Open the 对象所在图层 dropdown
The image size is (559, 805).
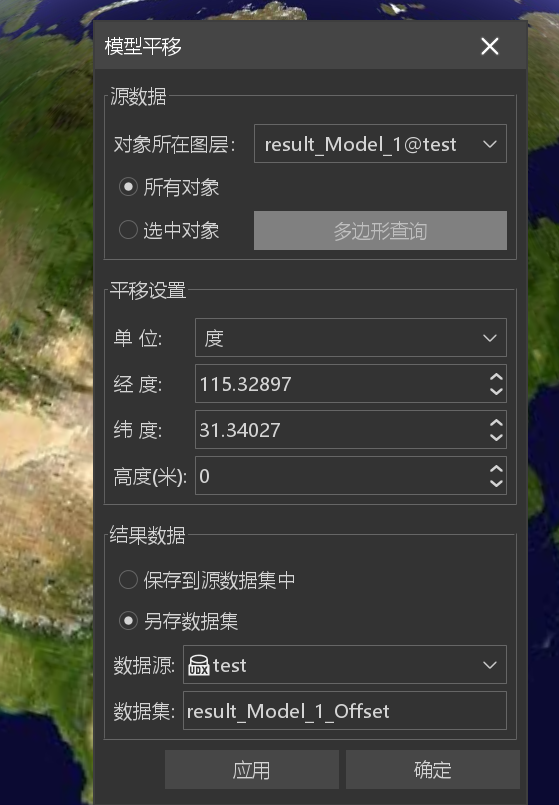380,144
